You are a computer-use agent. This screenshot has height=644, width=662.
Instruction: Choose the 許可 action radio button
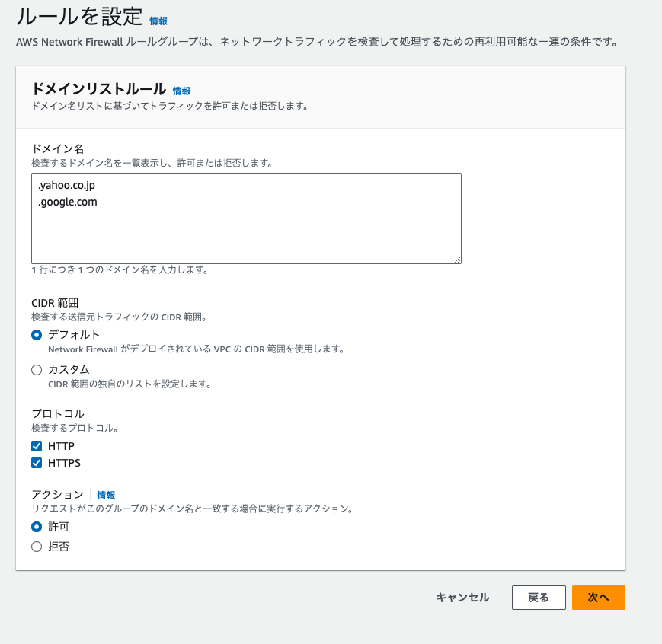37,527
